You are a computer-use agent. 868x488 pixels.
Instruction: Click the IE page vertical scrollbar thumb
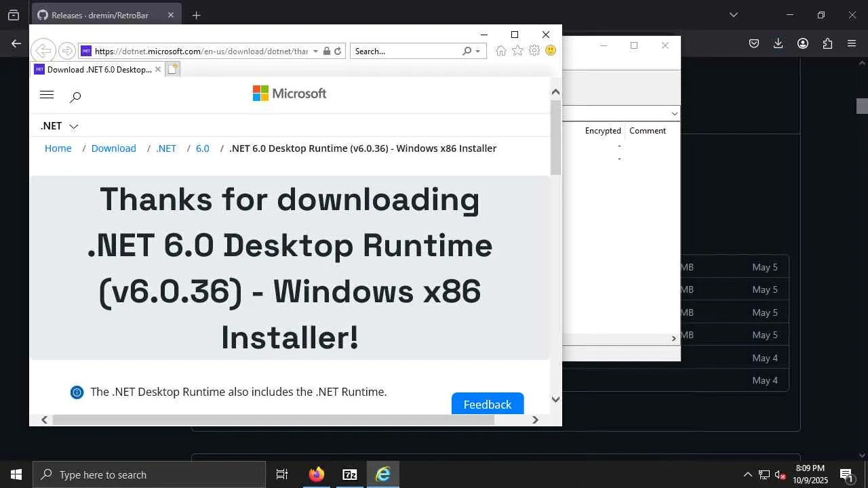[555, 137]
